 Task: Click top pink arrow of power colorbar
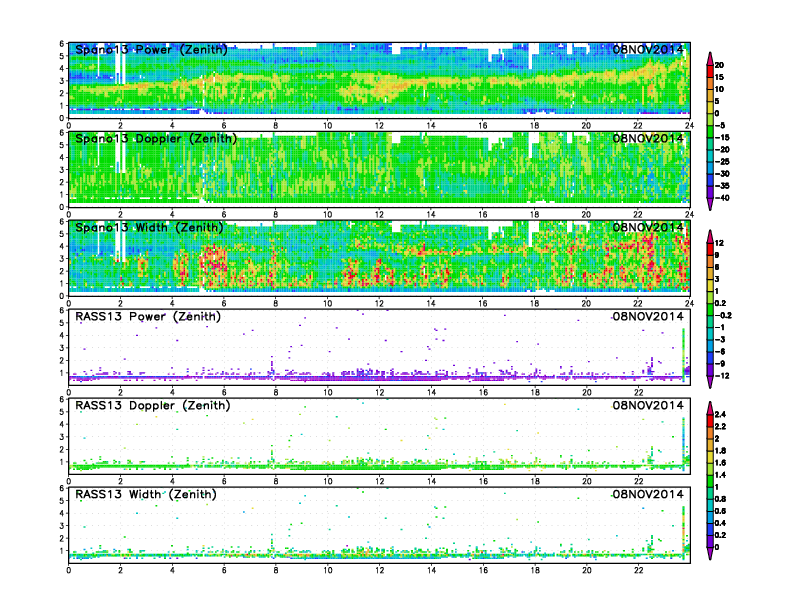coord(710,57)
